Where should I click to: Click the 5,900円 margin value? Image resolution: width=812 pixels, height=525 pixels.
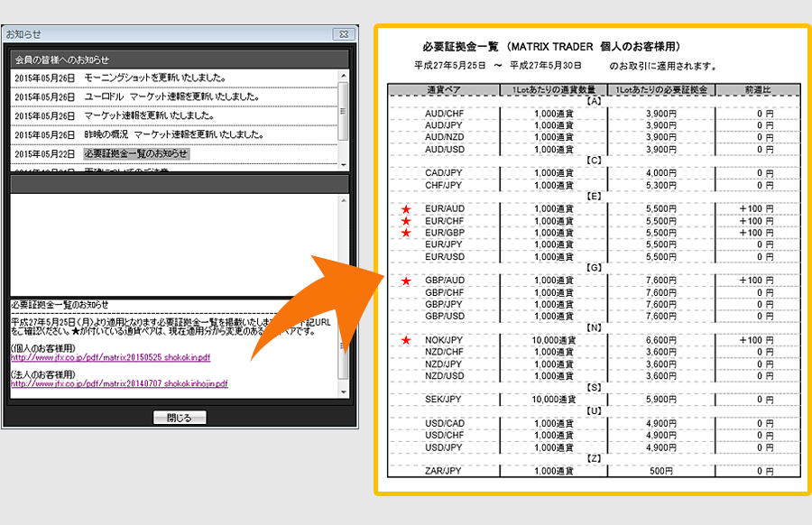(660, 400)
